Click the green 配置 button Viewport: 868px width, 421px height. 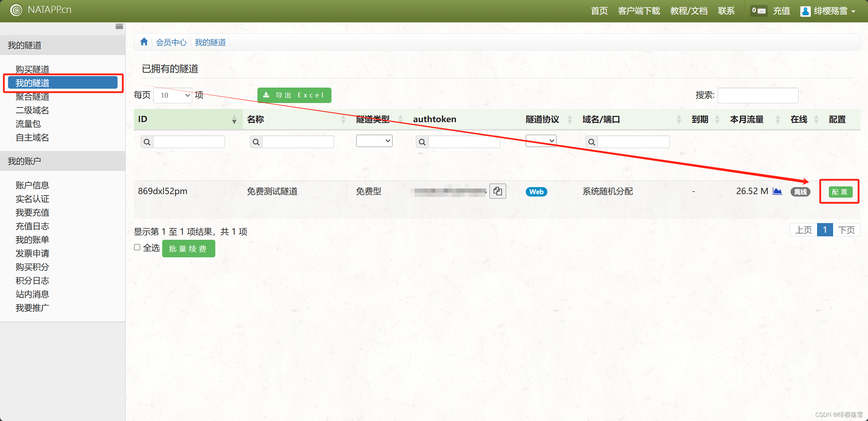click(x=840, y=192)
